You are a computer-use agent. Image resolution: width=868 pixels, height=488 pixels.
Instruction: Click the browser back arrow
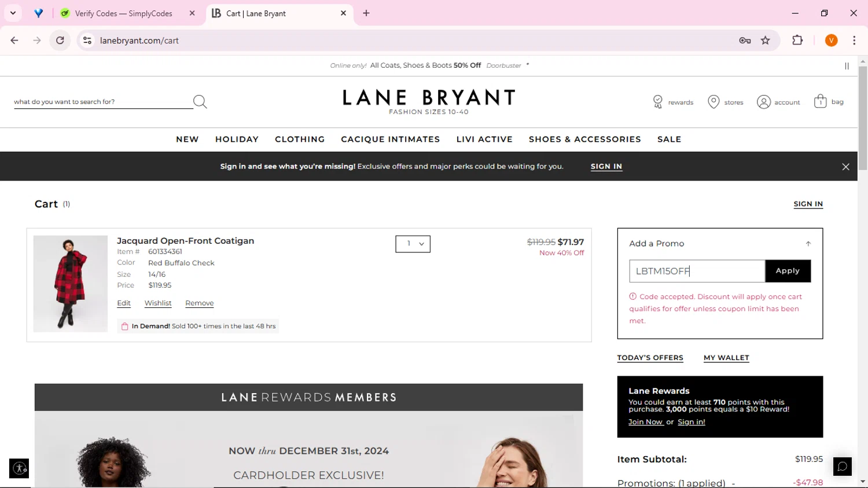point(14,41)
